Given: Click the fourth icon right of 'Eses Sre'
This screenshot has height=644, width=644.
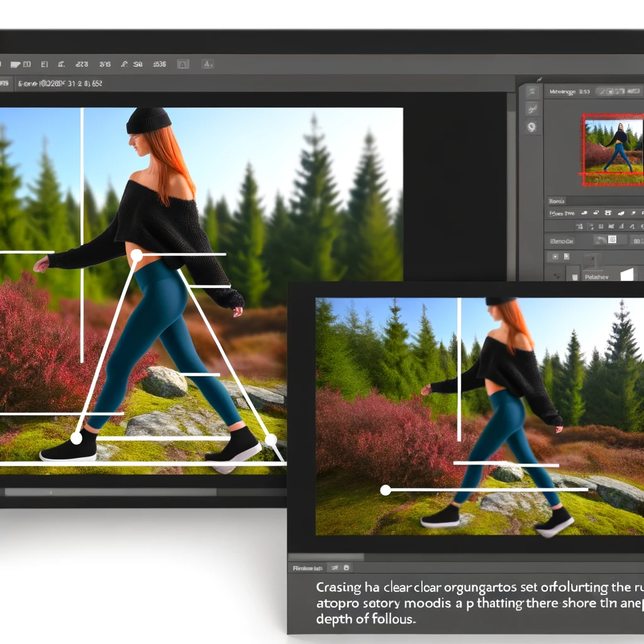Looking at the screenshot, I should (x=621, y=213).
